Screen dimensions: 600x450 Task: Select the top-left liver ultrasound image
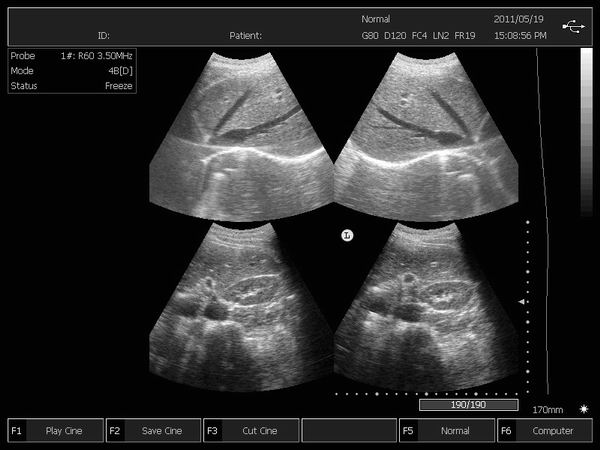[x=241, y=135]
